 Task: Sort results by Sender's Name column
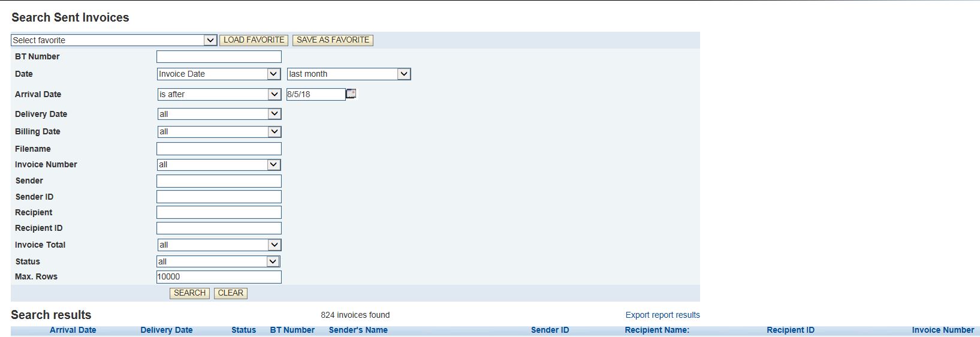click(358, 330)
